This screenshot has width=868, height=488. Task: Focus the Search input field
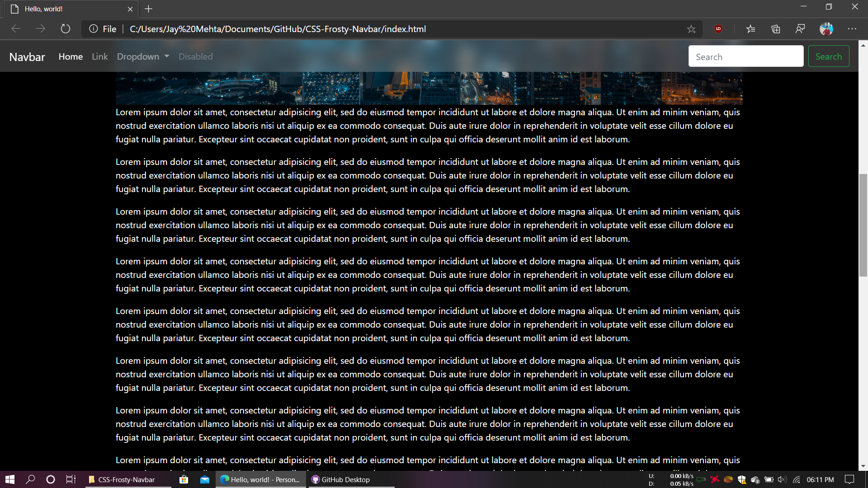pos(745,56)
